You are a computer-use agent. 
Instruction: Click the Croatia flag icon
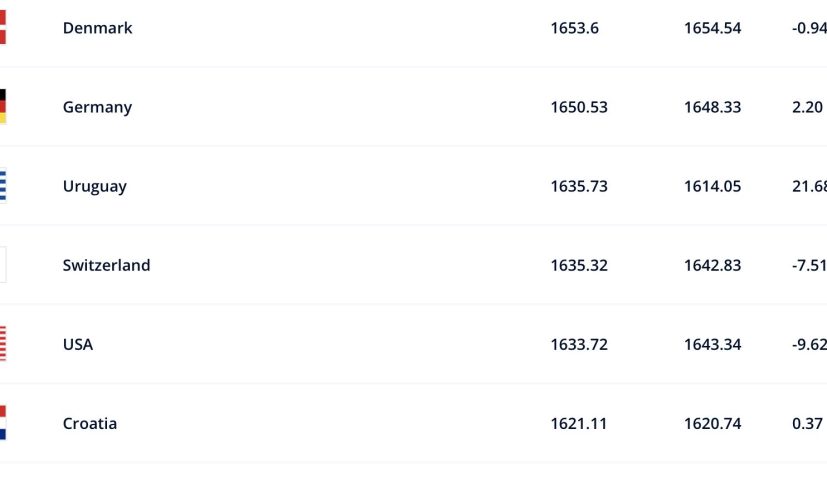[3, 423]
